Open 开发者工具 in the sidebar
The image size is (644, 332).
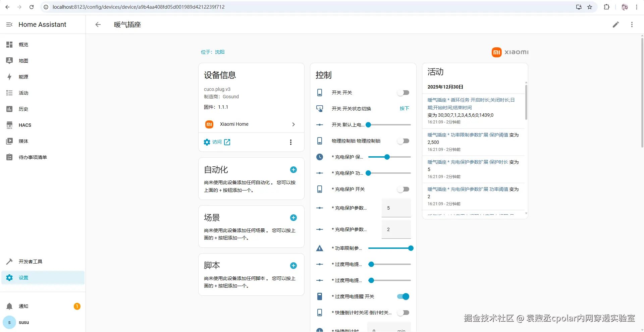point(43,262)
